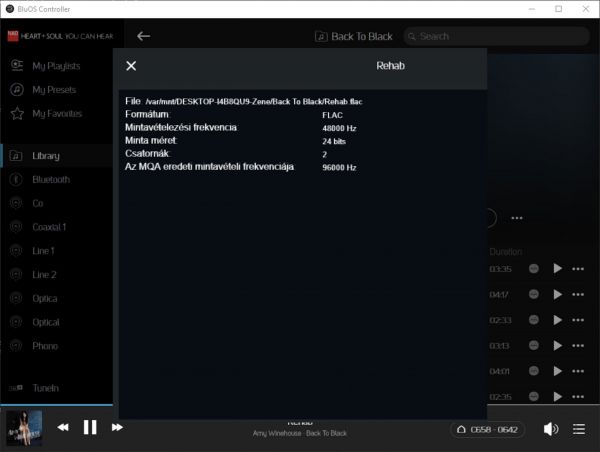Select the Phono input
The height and width of the screenshot is (452, 600).
tap(45, 346)
